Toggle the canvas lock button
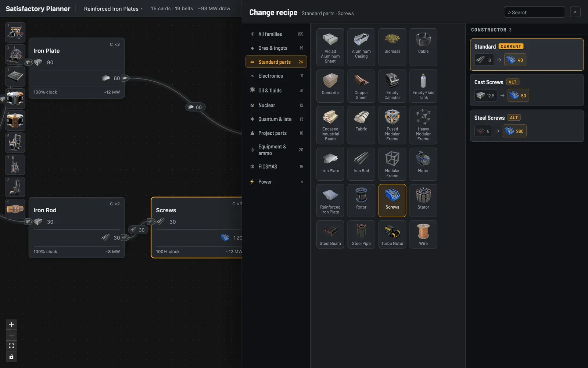This screenshot has width=588, height=368. point(11,357)
